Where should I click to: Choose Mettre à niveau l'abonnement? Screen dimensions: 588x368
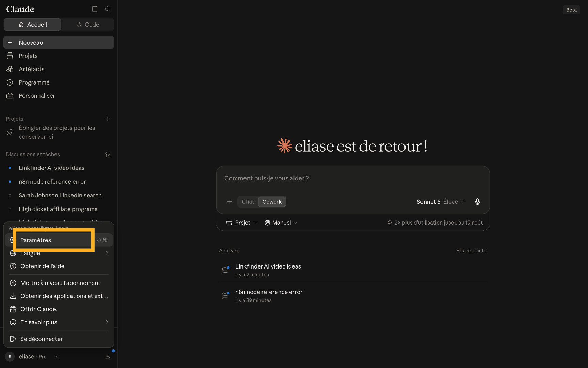pyautogui.click(x=59, y=283)
